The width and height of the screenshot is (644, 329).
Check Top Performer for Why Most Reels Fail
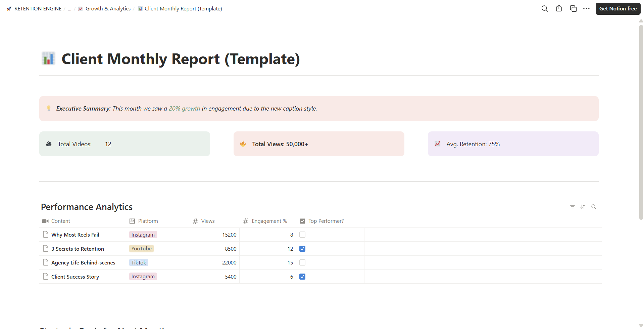click(302, 235)
